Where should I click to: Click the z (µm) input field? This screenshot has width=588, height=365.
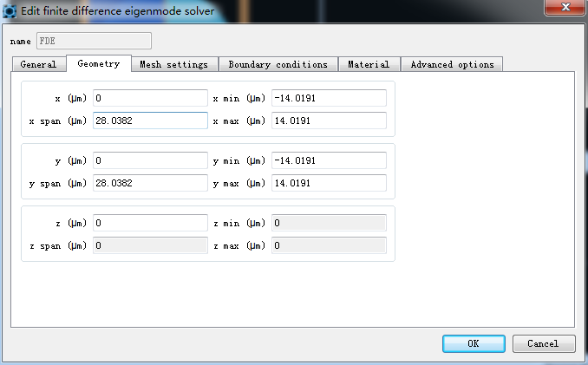[150, 223]
